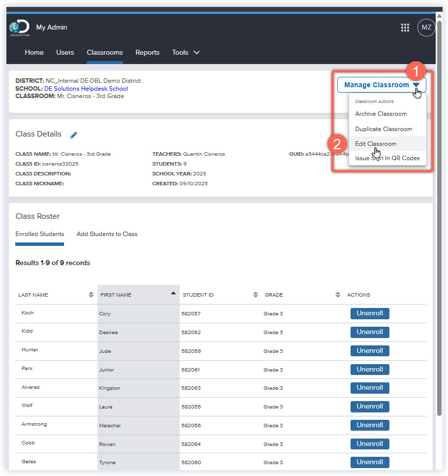Image resolution: width=448 pixels, height=476 pixels.
Task: Click the Manage Classroom dropdown button
Action: (382, 85)
